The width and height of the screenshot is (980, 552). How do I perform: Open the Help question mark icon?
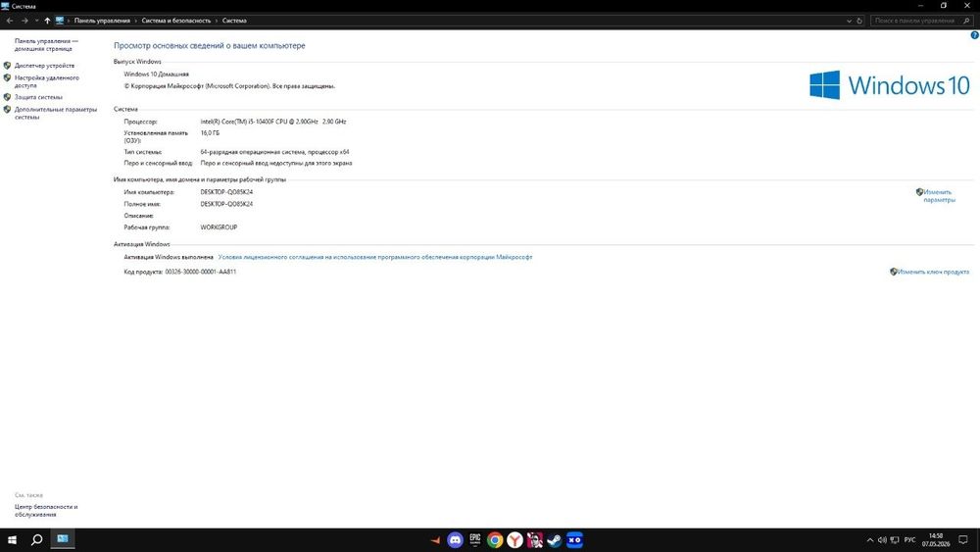pyautogui.click(x=974, y=35)
